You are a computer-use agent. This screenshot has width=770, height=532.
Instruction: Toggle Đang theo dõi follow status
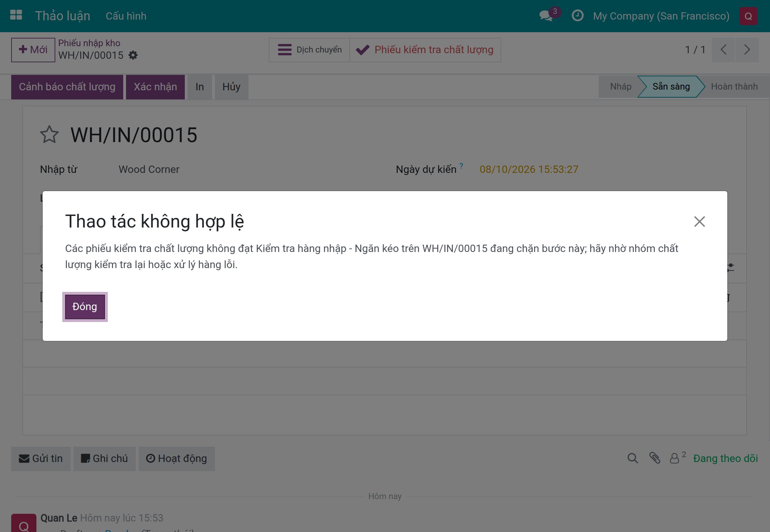click(x=725, y=458)
